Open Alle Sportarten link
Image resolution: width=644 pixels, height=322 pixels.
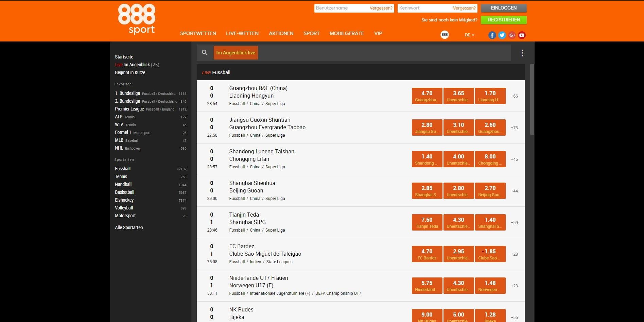129,227
